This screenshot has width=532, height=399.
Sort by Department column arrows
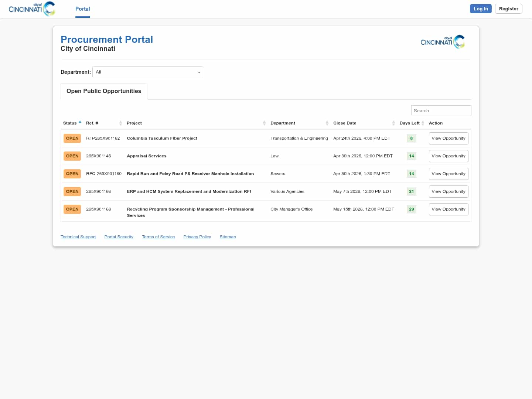point(327,123)
